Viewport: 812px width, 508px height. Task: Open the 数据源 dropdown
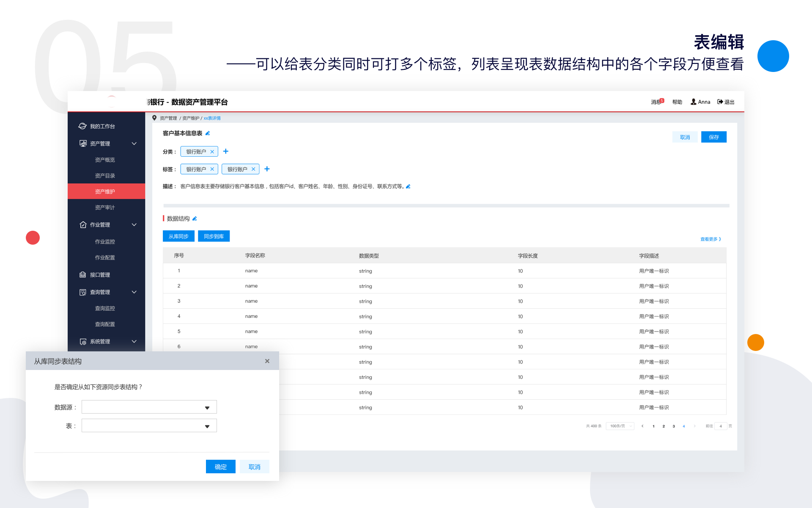149,407
